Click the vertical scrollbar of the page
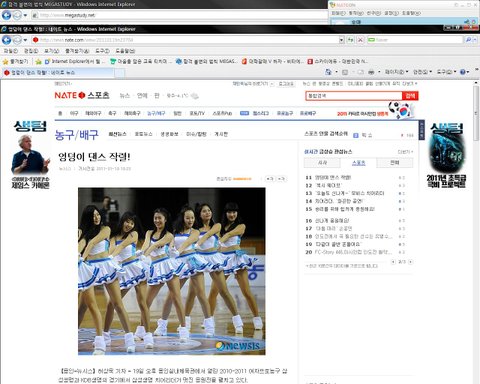This screenshot has width=480, height=384. [x=476, y=232]
